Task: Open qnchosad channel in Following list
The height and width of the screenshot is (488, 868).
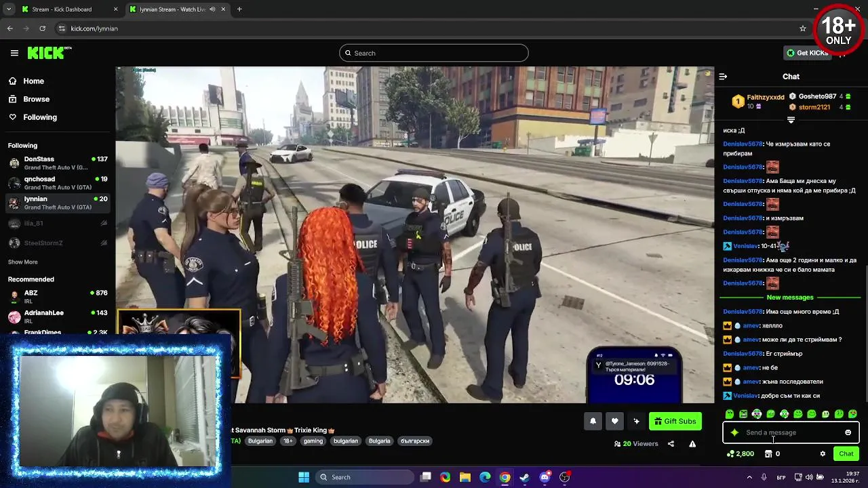Action: pos(58,183)
